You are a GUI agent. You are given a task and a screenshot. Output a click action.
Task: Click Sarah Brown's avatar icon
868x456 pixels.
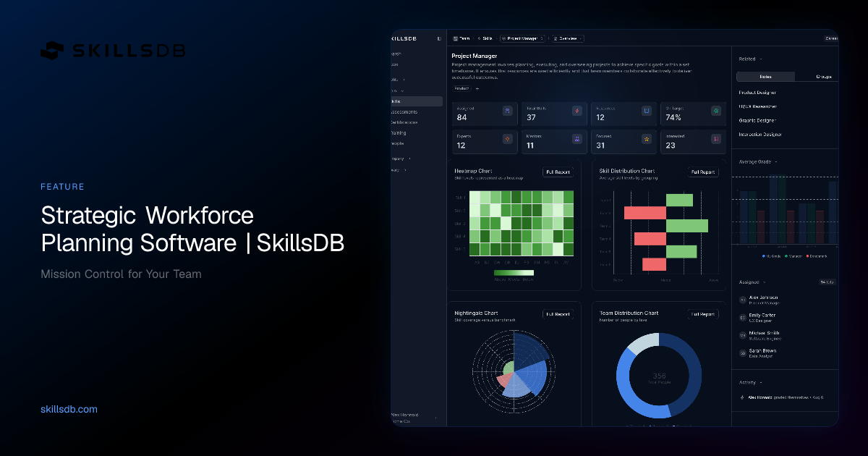(743, 353)
